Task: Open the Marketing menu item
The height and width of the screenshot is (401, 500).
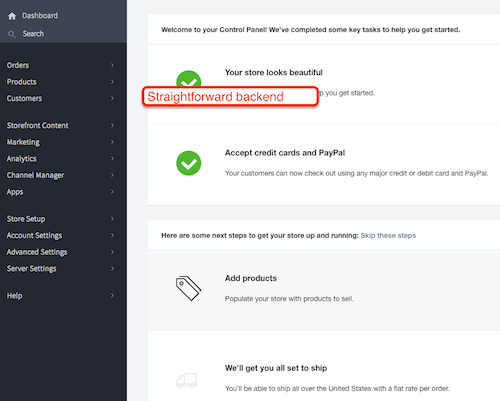Action: pyautogui.click(x=23, y=142)
